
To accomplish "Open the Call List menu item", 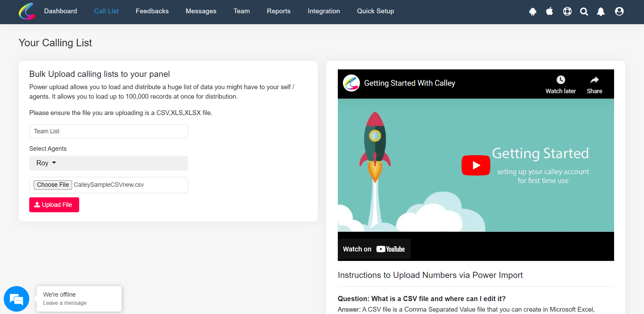I will (x=106, y=11).
